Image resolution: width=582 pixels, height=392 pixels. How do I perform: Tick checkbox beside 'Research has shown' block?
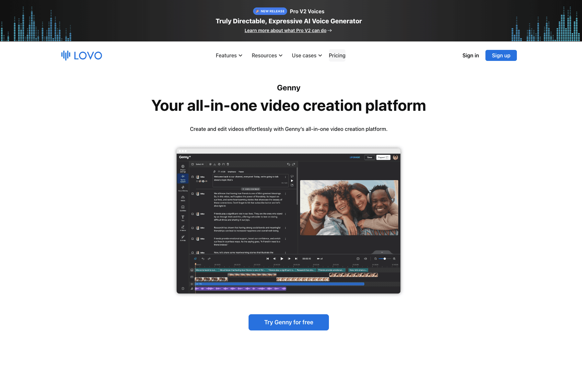click(192, 228)
